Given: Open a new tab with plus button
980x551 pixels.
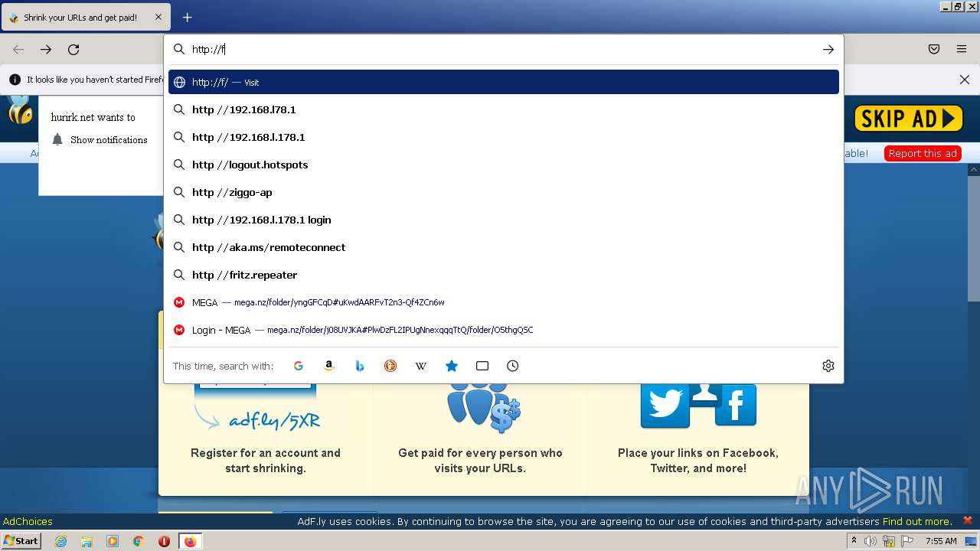Looking at the screenshot, I should point(187,17).
